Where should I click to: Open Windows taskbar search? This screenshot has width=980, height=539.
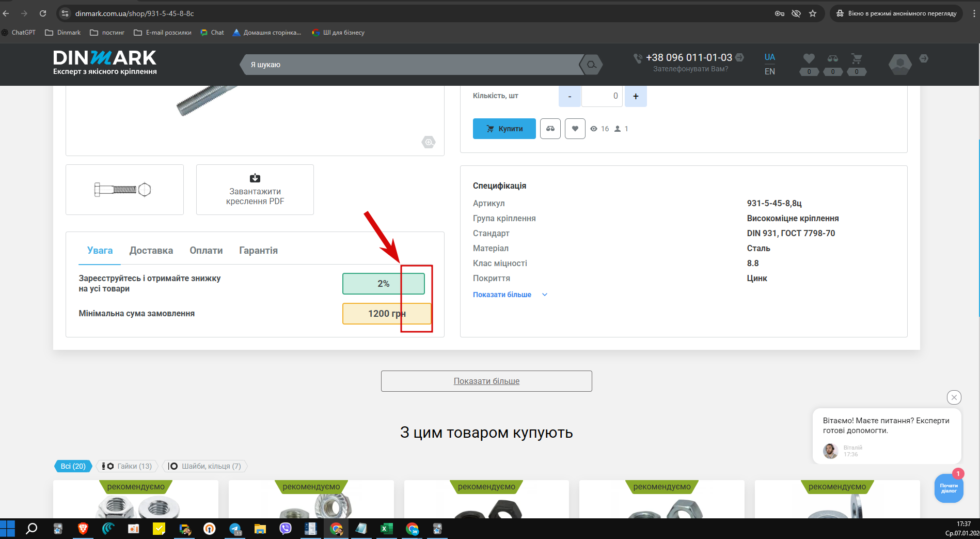pyautogui.click(x=31, y=529)
